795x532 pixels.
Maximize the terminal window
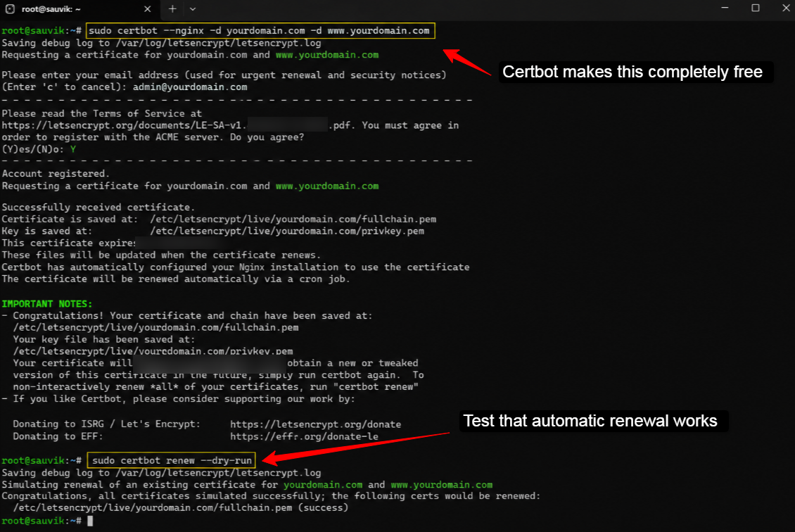click(756, 8)
